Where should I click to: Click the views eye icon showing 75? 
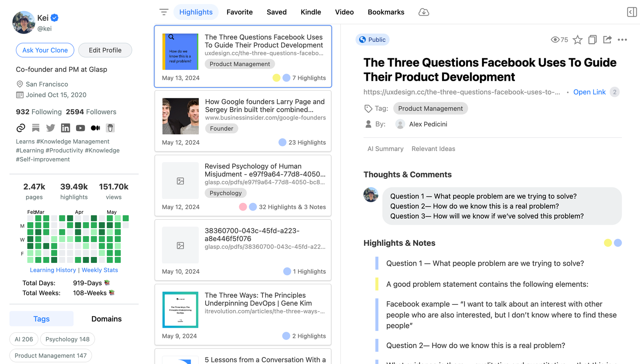555,40
